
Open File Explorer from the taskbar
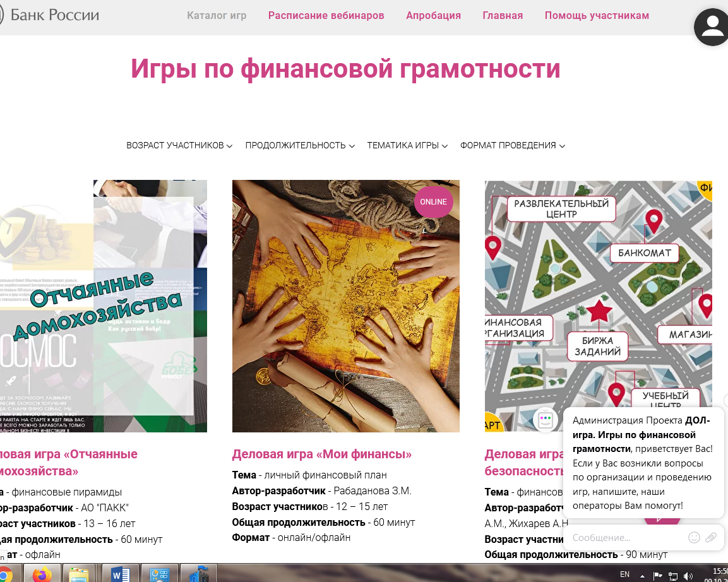click(79, 575)
